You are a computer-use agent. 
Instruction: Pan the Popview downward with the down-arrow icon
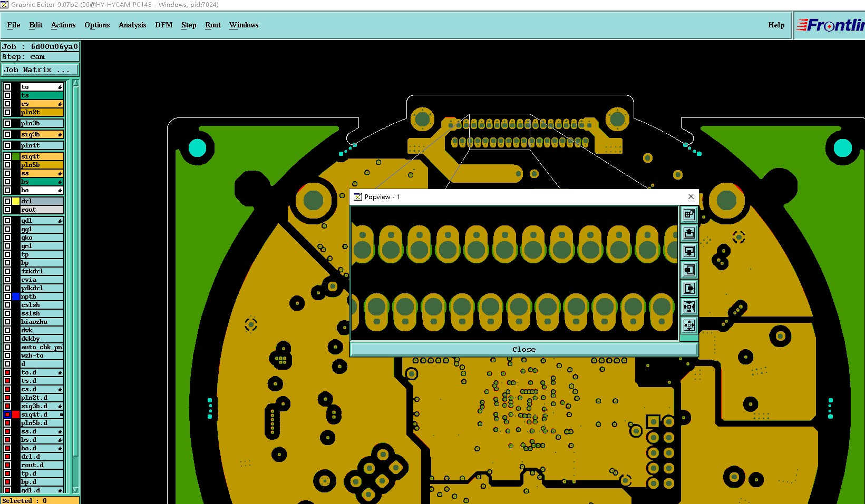pyautogui.click(x=689, y=251)
